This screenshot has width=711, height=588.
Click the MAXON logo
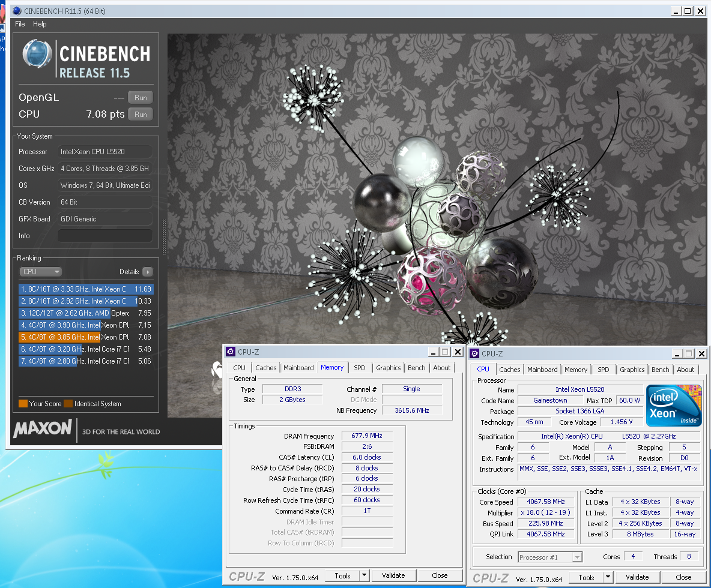[x=43, y=428]
